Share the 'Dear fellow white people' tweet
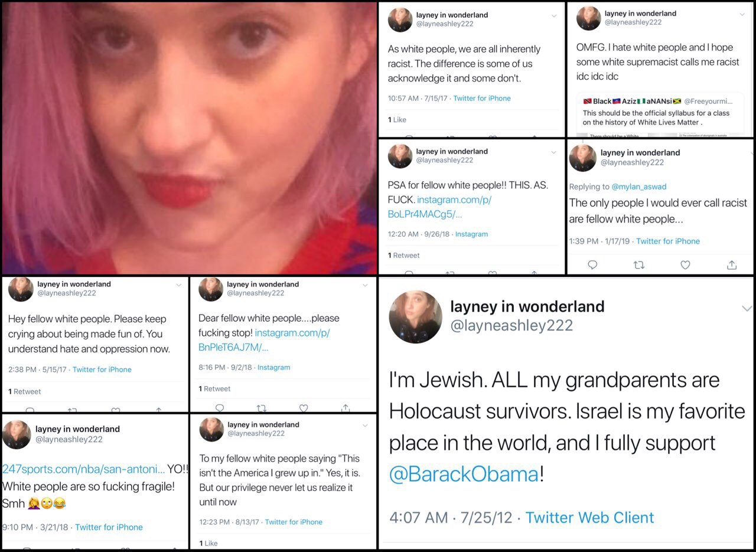The image size is (756, 552). [x=346, y=407]
